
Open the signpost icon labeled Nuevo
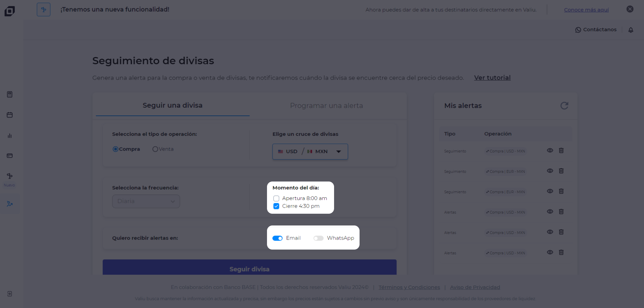click(10, 176)
